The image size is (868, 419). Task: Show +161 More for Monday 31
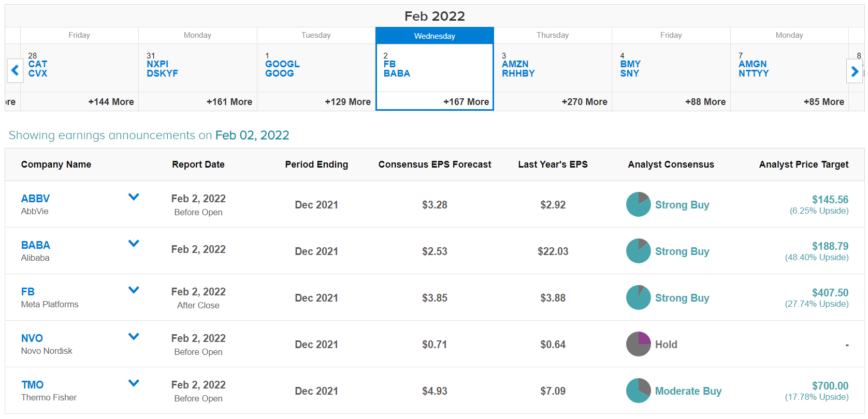click(x=229, y=102)
